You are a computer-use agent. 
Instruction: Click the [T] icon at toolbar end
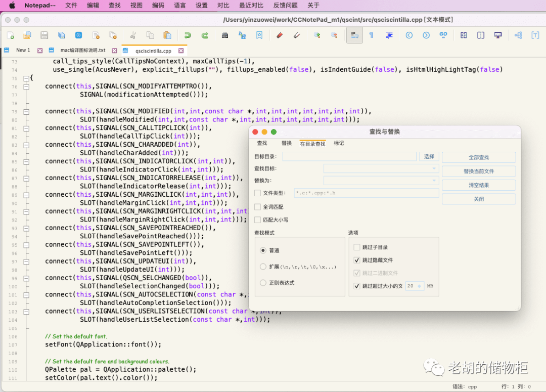(535, 35)
